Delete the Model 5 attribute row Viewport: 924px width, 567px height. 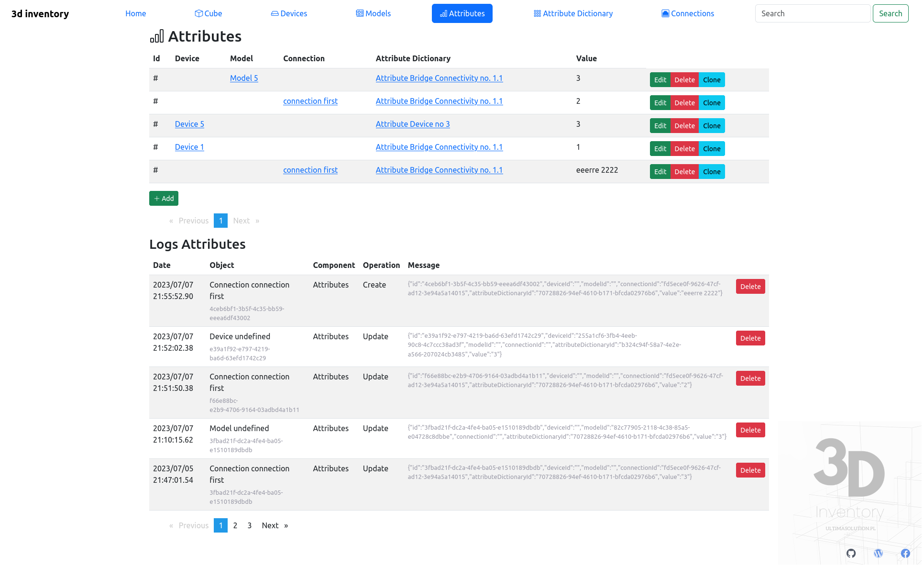click(684, 80)
